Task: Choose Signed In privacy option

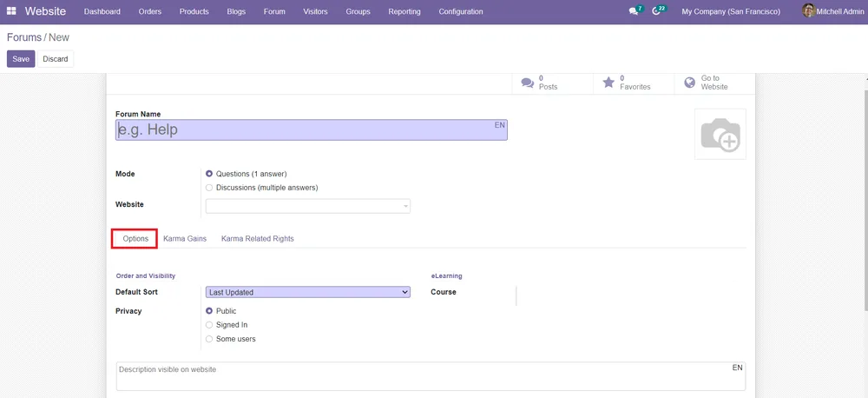Action: pos(208,325)
